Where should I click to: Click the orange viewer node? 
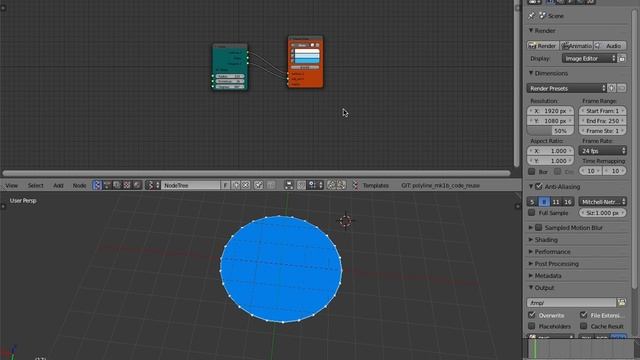305,62
